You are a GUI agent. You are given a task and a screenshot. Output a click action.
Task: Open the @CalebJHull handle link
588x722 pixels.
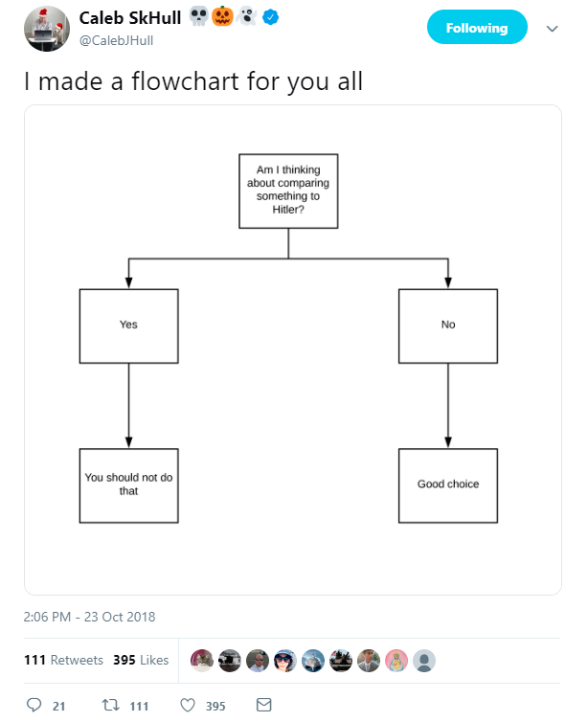point(116,40)
